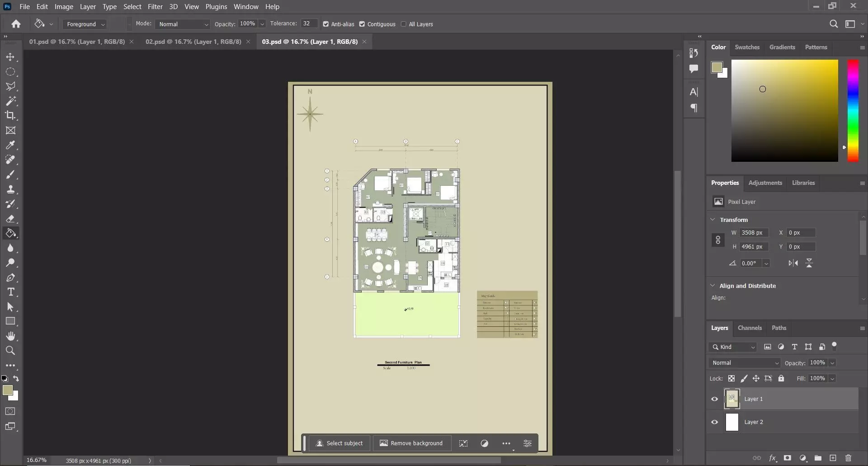This screenshot has height=466, width=868.
Task: Click the Tolerance input field
Action: [309, 24]
